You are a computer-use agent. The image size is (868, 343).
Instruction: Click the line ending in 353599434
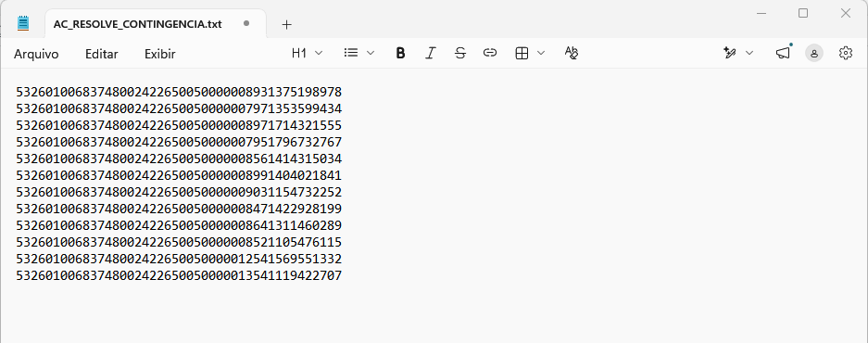(x=179, y=108)
